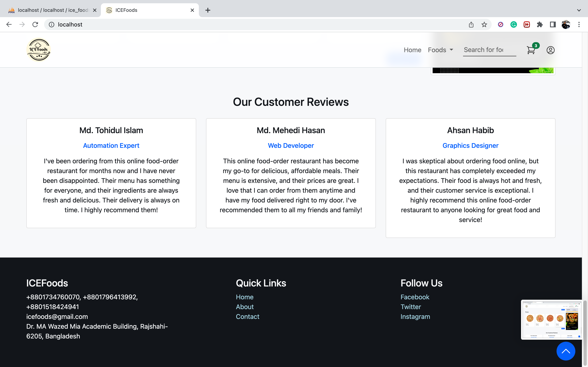Click the Contact link under Quick Links
Image resolution: width=588 pixels, height=367 pixels.
[x=247, y=316]
